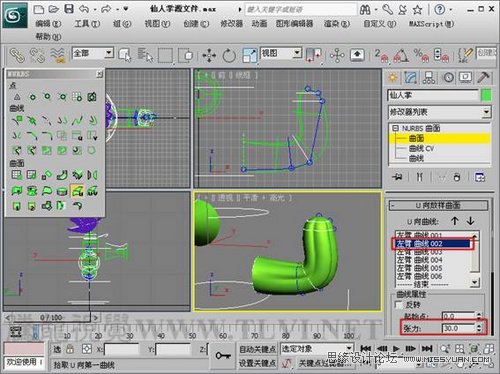The height and width of the screenshot is (374, 500).
Task: Select the Move tool
Action: pos(209,55)
